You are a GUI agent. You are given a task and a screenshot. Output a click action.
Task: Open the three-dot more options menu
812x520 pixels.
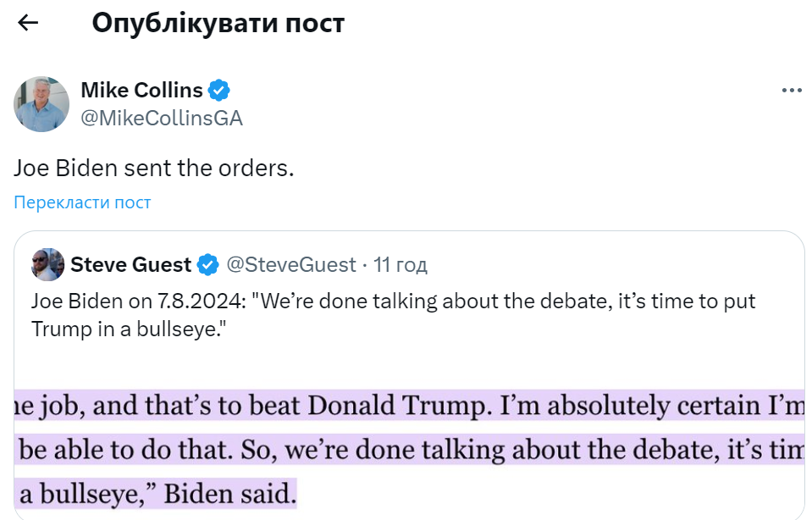tap(791, 91)
